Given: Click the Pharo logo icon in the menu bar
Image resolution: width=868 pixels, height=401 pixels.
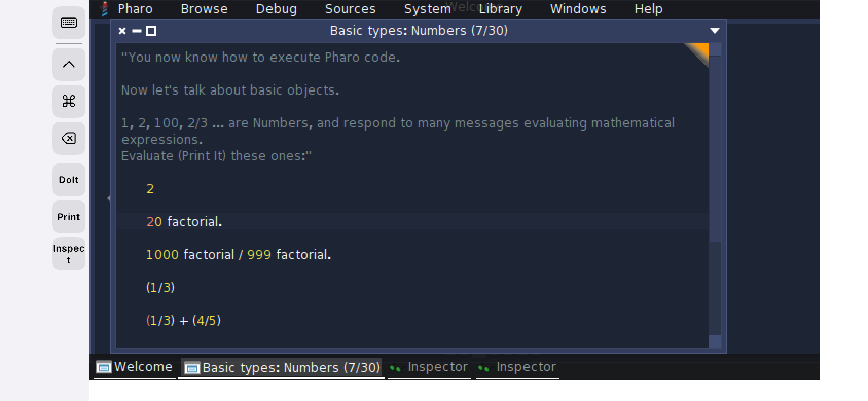Looking at the screenshot, I should [x=105, y=9].
